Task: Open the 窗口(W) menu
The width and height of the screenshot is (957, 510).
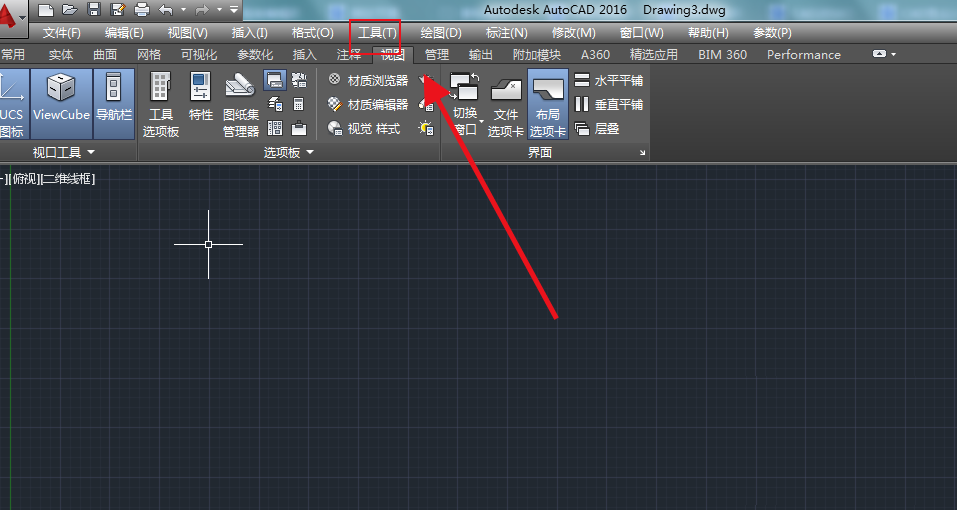Action: (x=641, y=33)
